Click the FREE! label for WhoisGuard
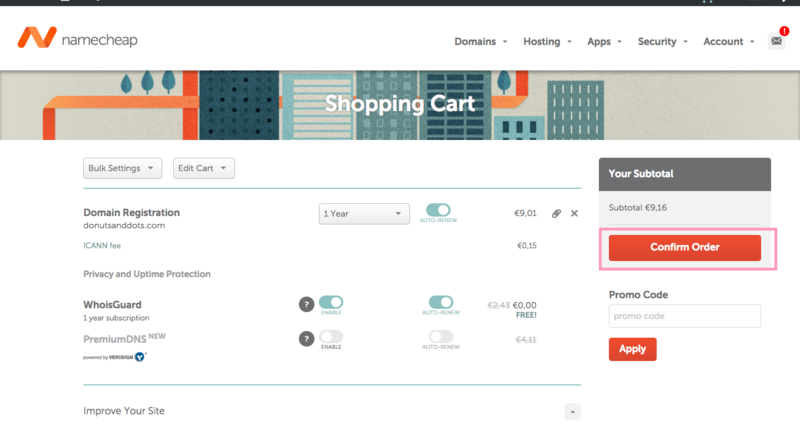Viewport: 800px width, 436px height. click(526, 315)
